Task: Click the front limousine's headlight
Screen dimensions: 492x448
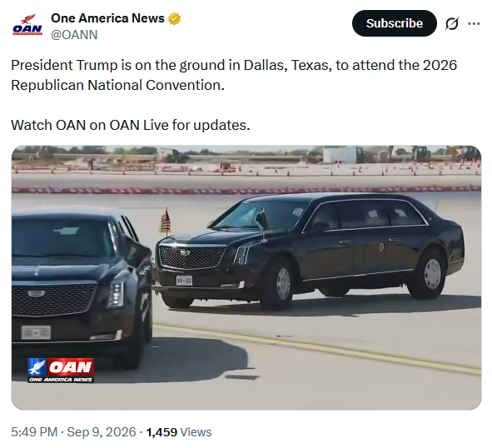Action: (x=116, y=294)
